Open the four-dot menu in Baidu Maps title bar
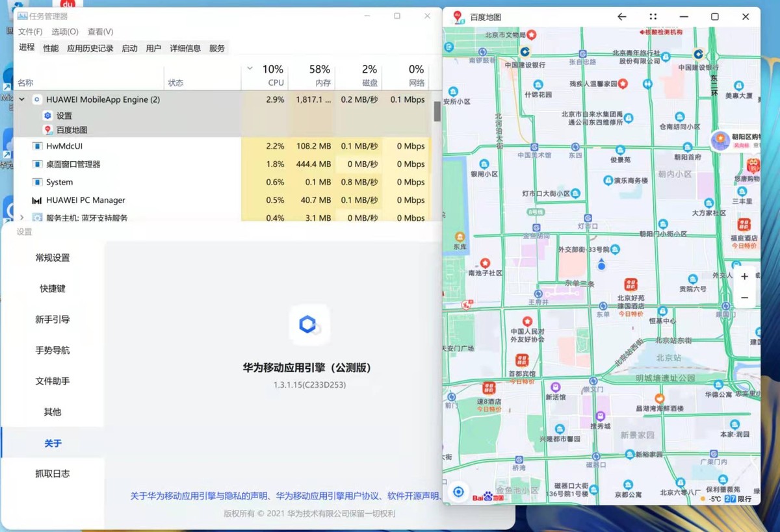Image resolution: width=780 pixels, height=532 pixels. coord(653,17)
